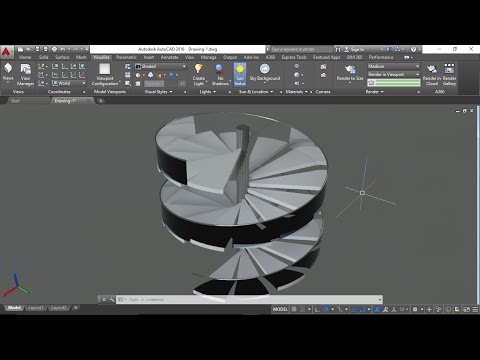
Task: Click the command line wrench customize icon
Action: coord(112,299)
